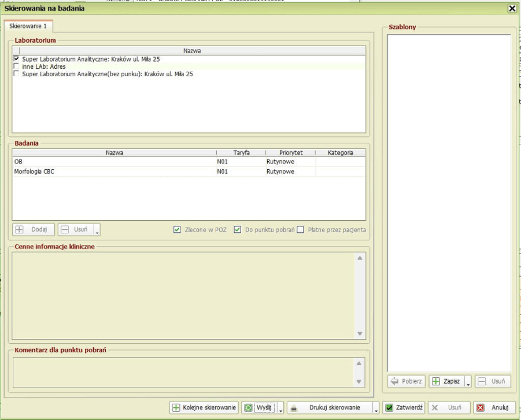Open dropdown arrow next to Badania Usuń

click(x=97, y=230)
